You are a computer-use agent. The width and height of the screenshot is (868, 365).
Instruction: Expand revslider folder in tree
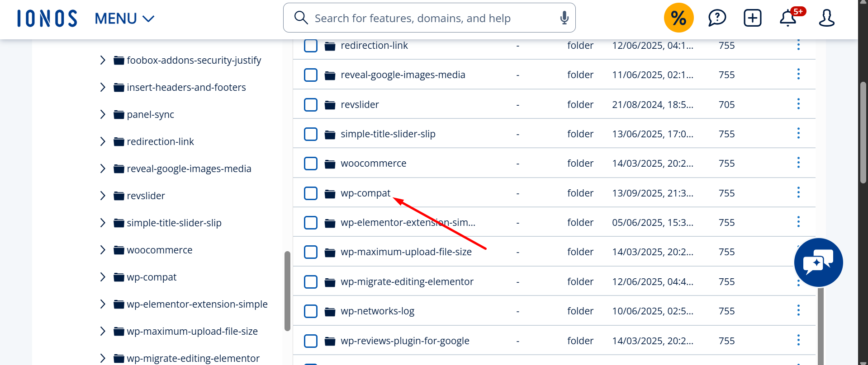pyautogui.click(x=103, y=196)
